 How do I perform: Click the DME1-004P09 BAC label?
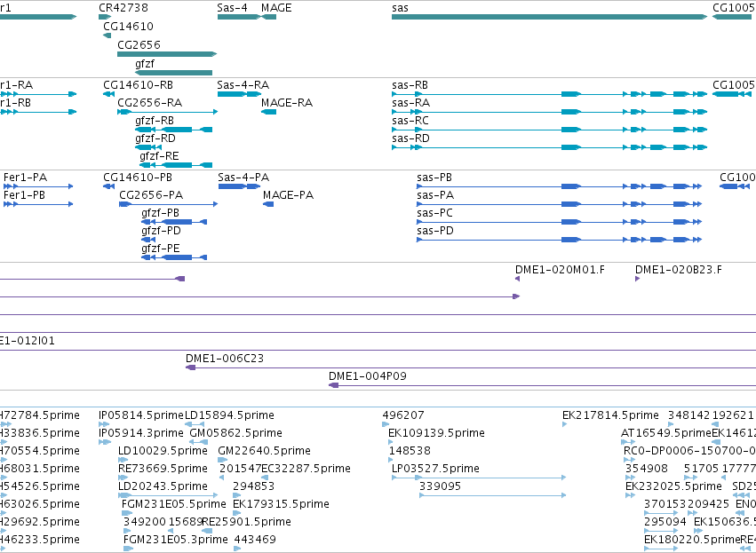click(x=368, y=376)
